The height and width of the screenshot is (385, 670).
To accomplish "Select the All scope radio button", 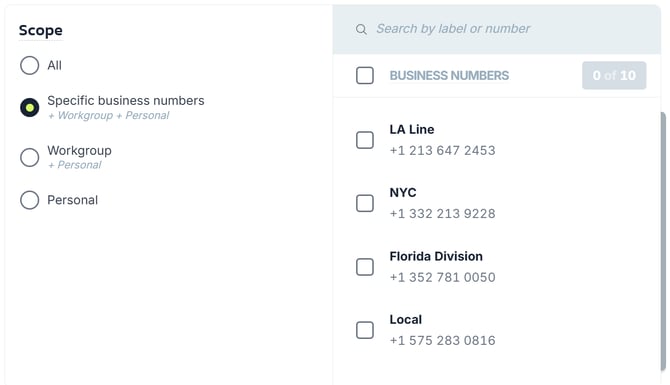I will coord(29,65).
